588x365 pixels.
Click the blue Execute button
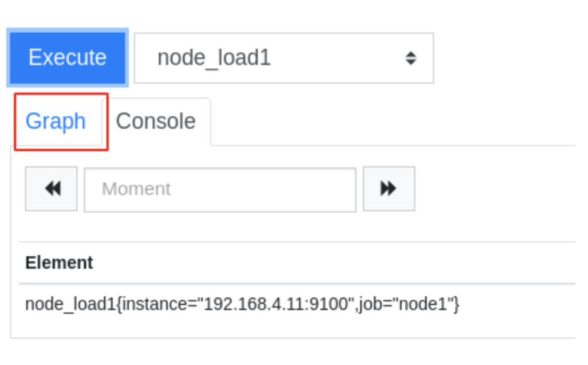[x=68, y=57]
